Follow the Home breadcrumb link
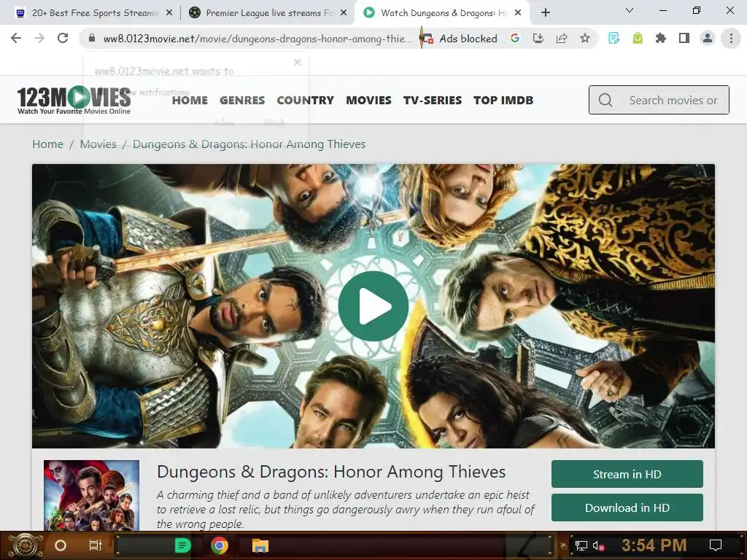Viewport: 747px width, 560px height. (47, 144)
